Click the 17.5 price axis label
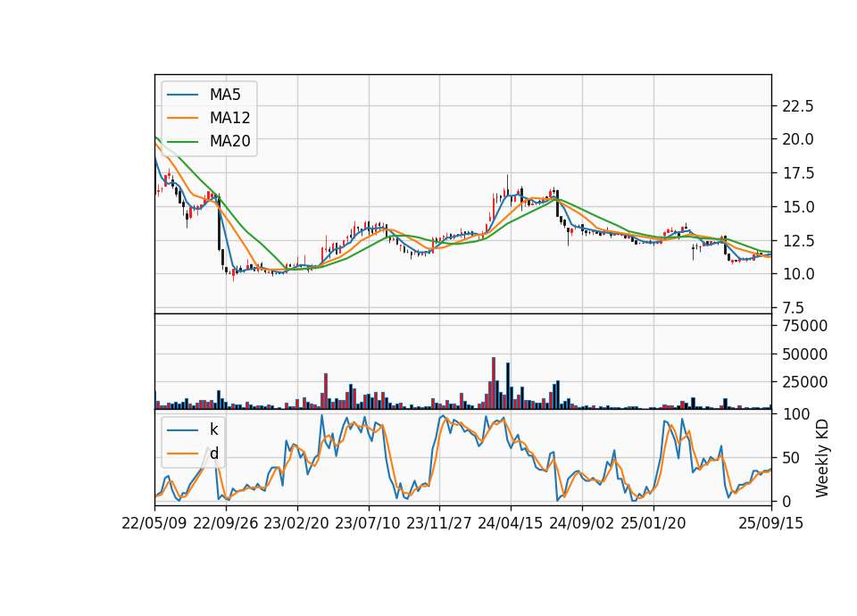 pos(798,173)
